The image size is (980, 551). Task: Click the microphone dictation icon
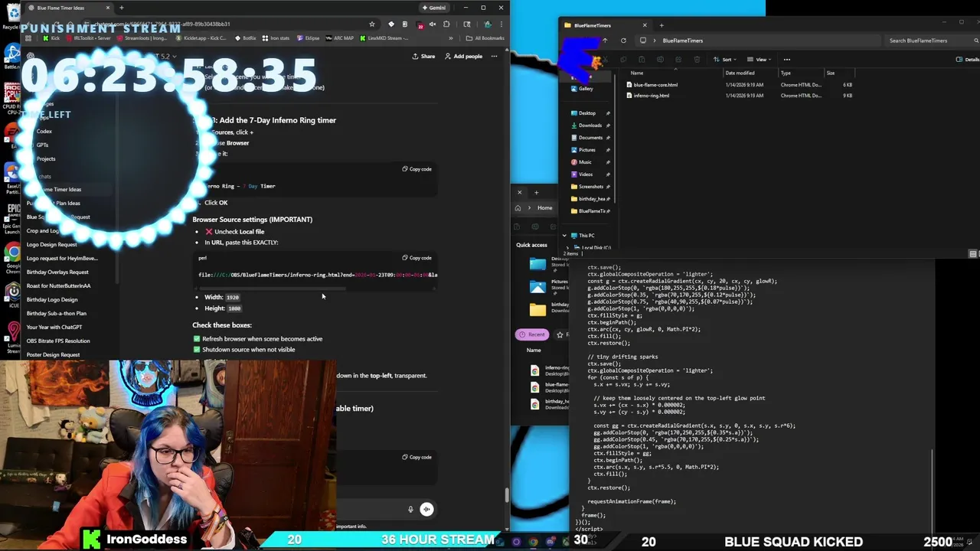[x=410, y=509]
